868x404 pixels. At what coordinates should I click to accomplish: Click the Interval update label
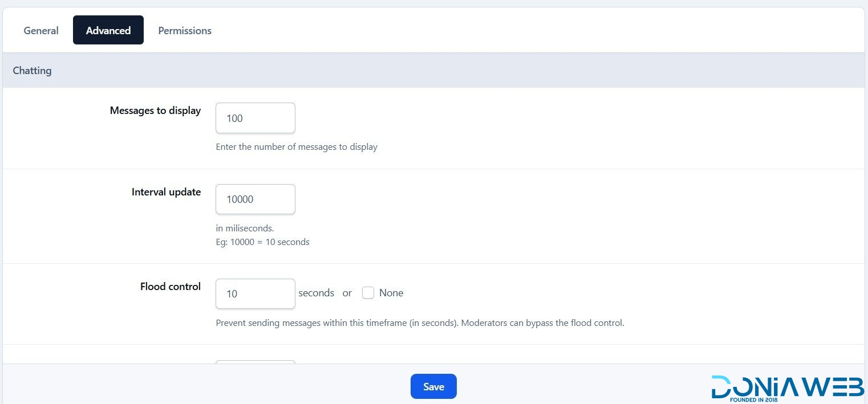[166, 192]
